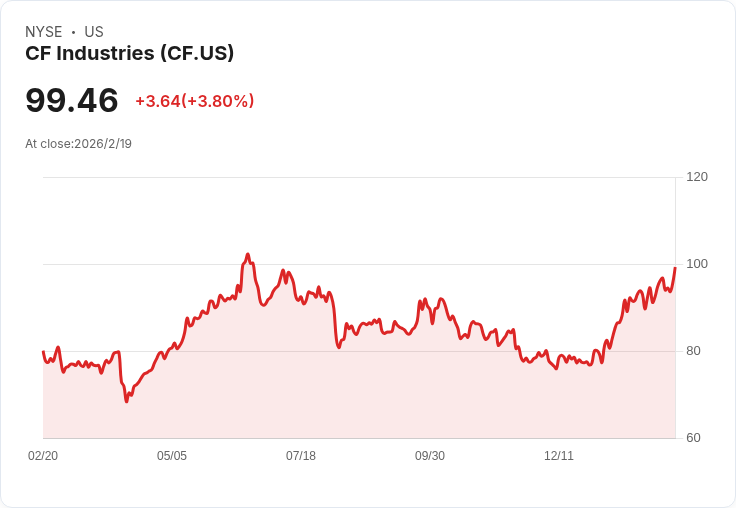Image resolution: width=736 pixels, height=508 pixels.
Task: Click the chart's highest peak above 100
Action: pyautogui.click(x=248, y=254)
